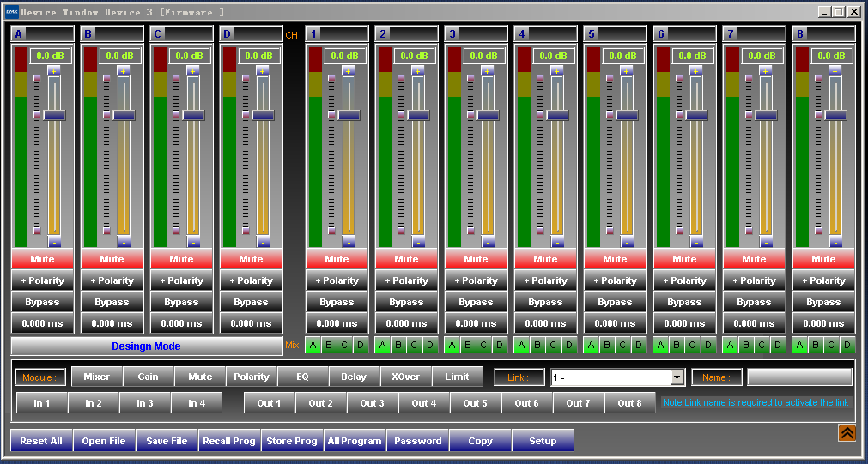Open the EQ module tab
This screenshot has width=868, height=464.
pyautogui.click(x=303, y=377)
